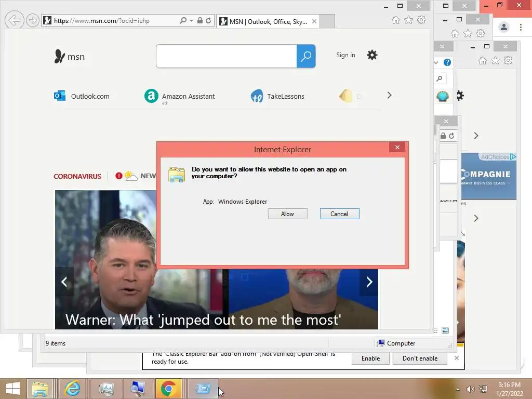The width and height of the screenshot is (532, 399).
Task: Close the Internet Explorer dialog with its X
Action: [x=397, y=147]
